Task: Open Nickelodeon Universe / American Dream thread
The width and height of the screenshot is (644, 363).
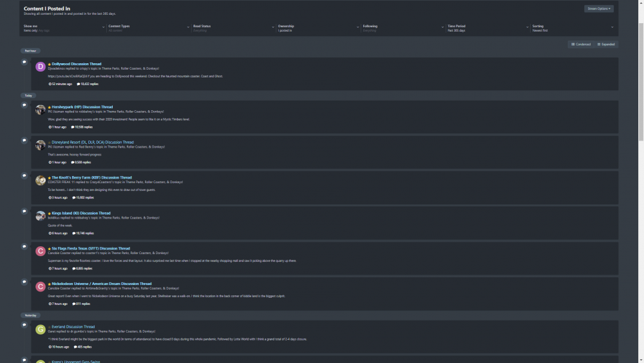Action: coord(102,284)
